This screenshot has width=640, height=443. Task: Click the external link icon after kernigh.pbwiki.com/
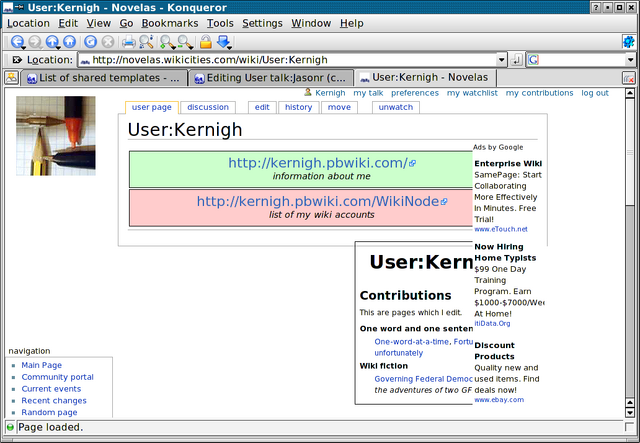coord(412,163)
